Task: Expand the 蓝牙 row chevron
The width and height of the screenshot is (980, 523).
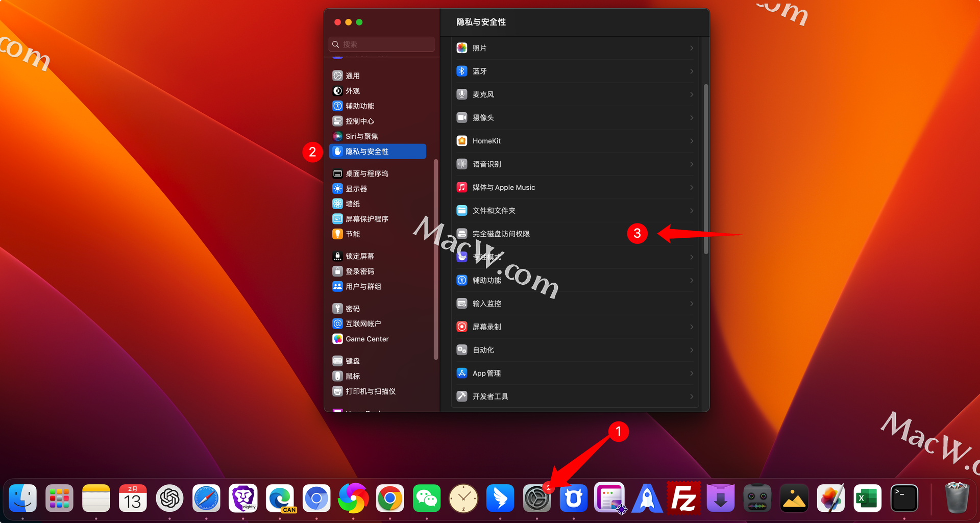Action: 692,71
